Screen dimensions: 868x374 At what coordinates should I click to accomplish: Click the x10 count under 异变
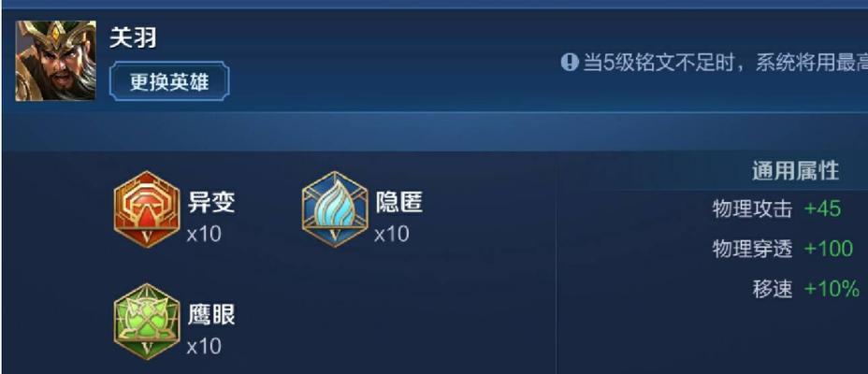coord(204,235)
